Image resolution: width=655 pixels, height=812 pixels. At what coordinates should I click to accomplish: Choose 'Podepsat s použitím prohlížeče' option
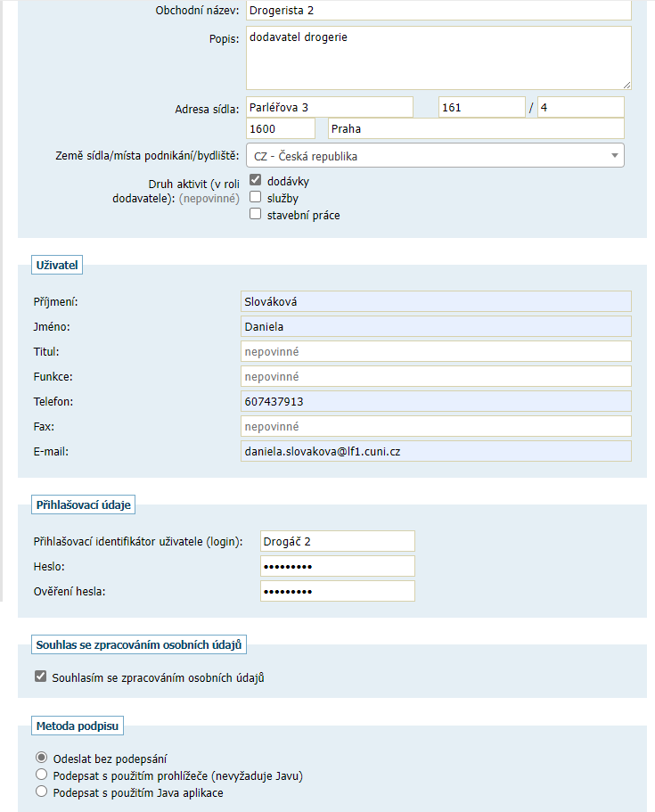[41, 775]
